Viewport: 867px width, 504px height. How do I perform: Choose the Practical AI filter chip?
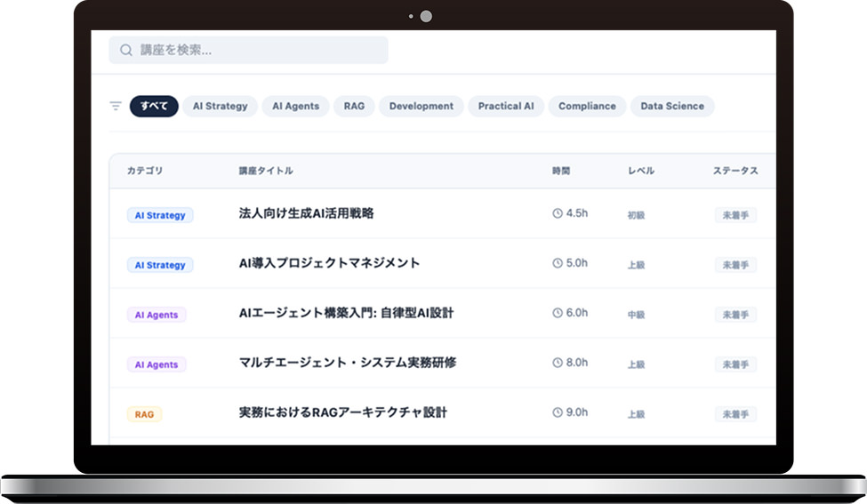tap(505, 106)
